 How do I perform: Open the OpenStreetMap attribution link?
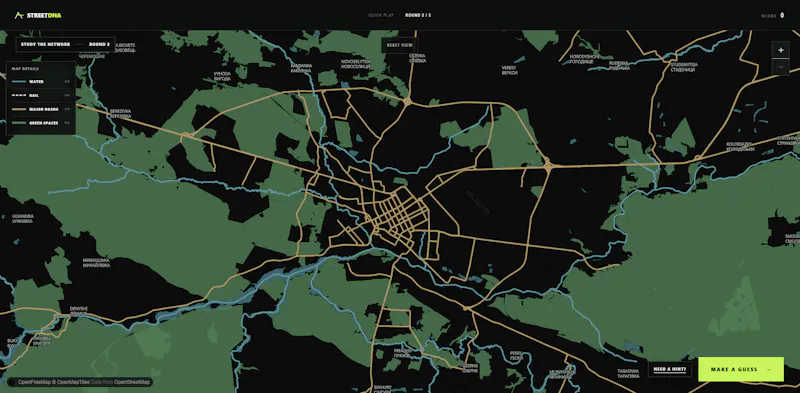coord(132,382)
